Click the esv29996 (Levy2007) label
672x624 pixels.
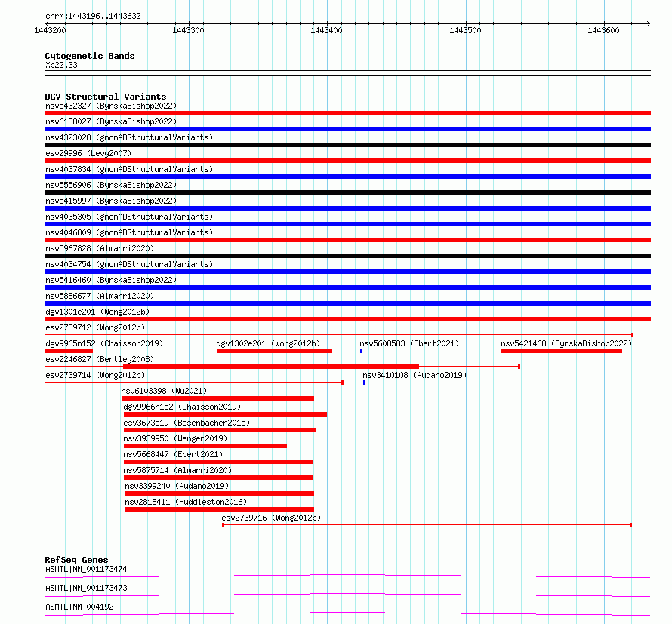click(x=88, y=153)
